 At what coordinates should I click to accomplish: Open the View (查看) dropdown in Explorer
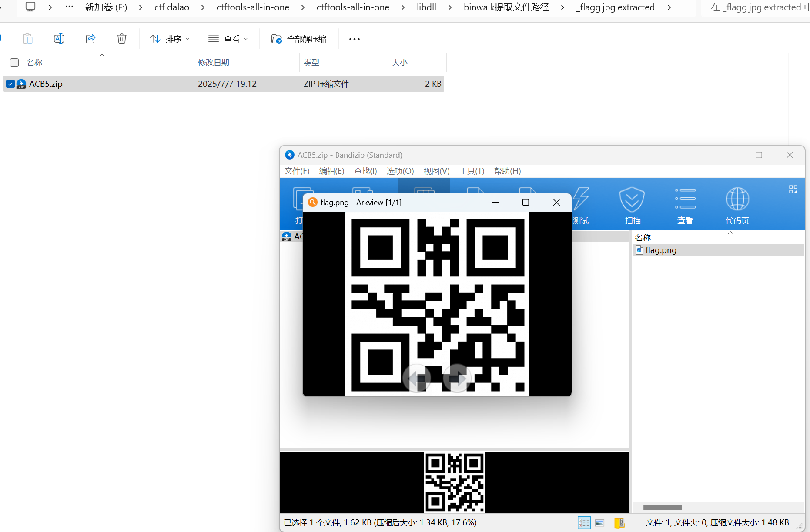point(228,39)
